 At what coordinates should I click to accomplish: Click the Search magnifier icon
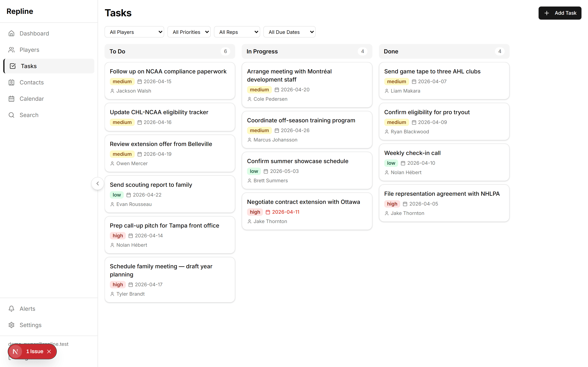point(12,115)
